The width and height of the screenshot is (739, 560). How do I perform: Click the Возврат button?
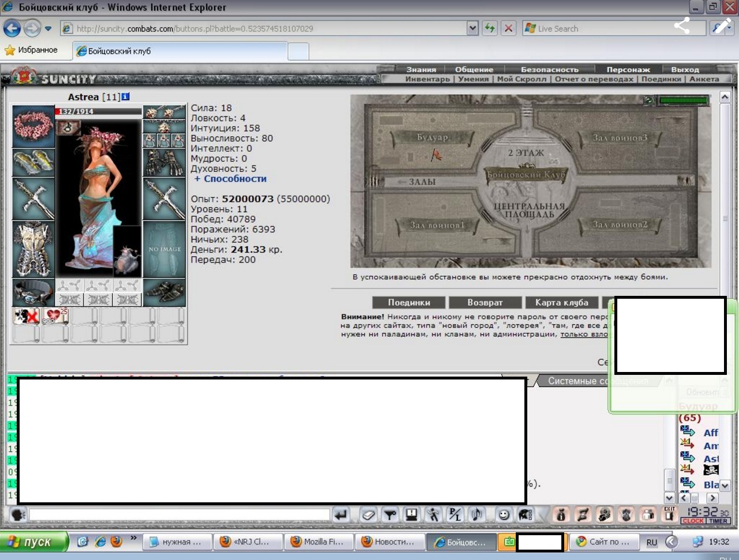485,302
